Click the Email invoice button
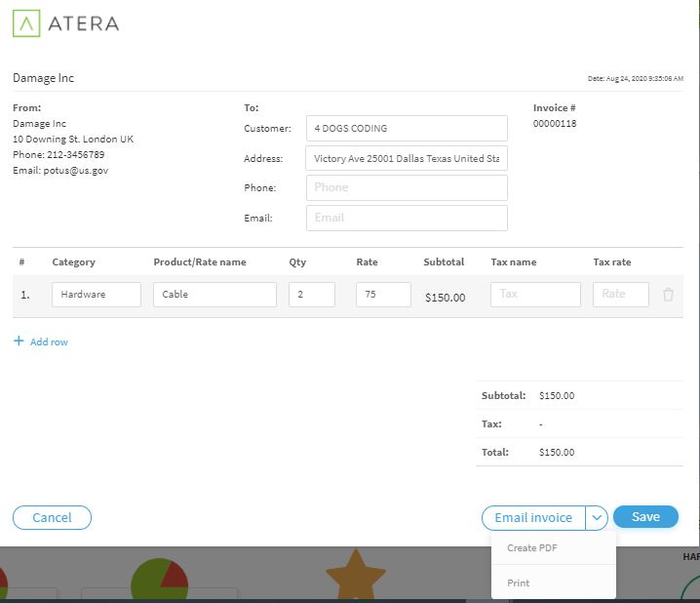Screen dimensions: 700x603 click(533, 518)
